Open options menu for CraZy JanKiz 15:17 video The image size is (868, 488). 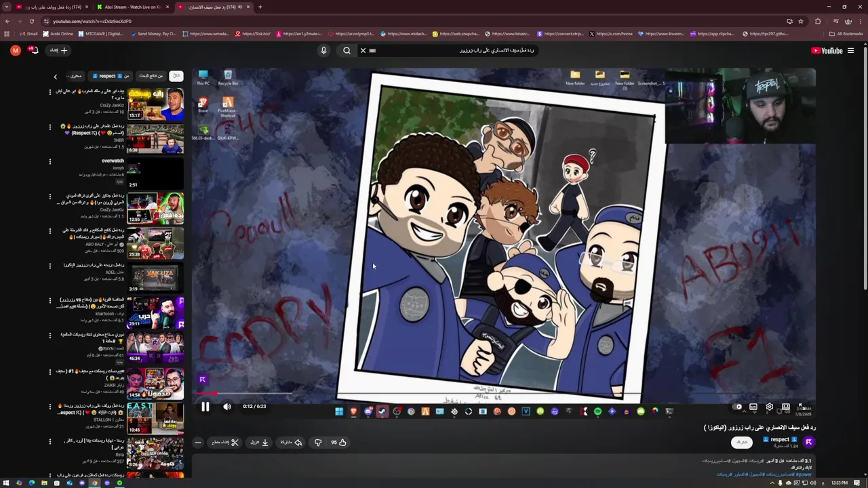(x=50, y=91)
